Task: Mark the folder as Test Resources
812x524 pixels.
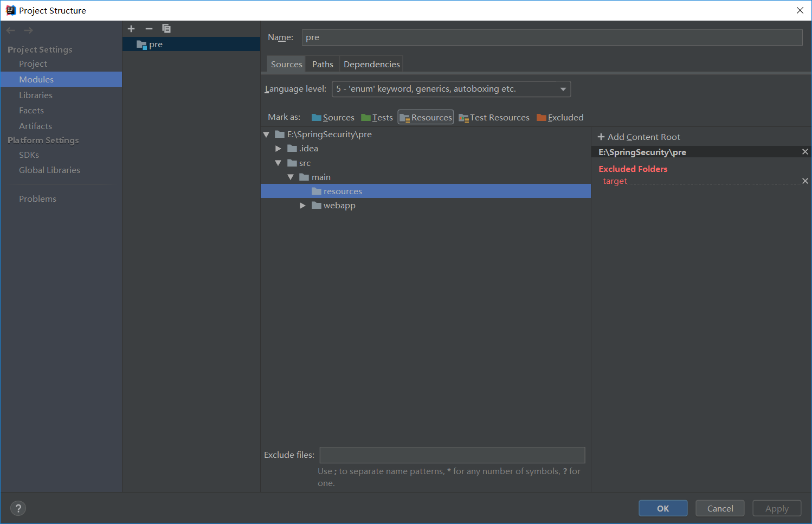Action: [x=494, y=117]
